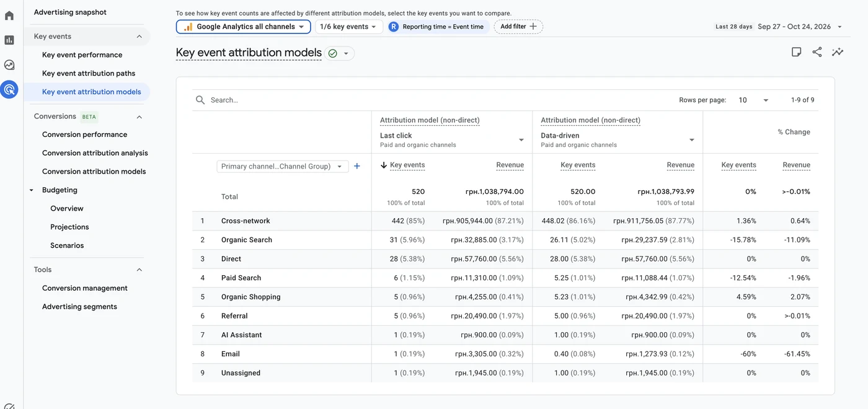Open Advertising segments under Tools

pos(79,307)
